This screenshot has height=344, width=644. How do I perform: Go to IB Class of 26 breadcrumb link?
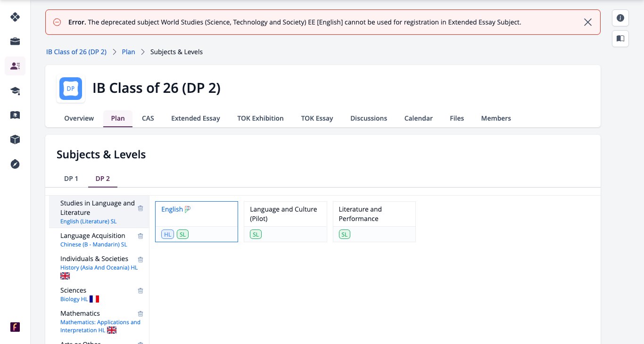tap(76, 52)
